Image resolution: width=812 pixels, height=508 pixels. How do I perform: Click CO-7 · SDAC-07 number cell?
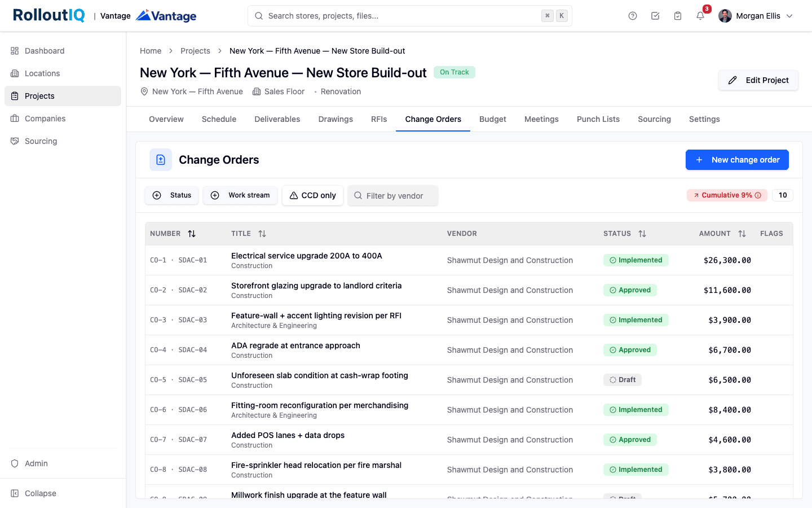pyautogui.click(x=178, y=440)
